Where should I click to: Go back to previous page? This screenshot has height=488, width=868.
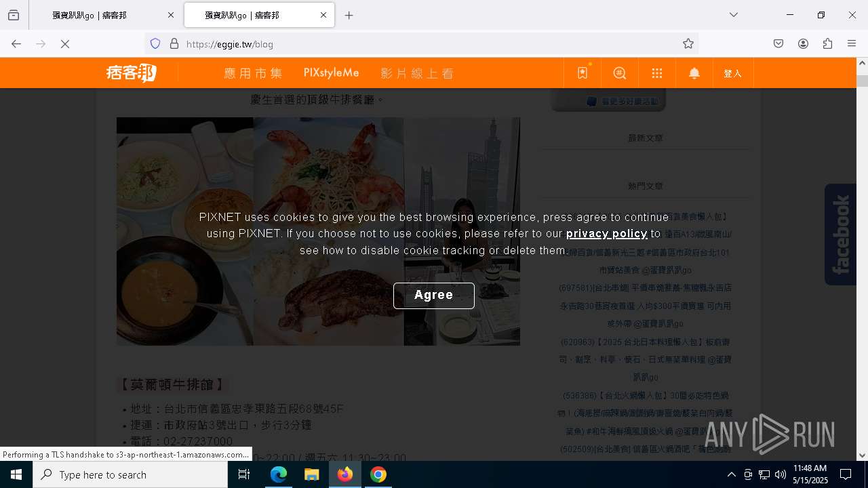click(x=16, y=44)
